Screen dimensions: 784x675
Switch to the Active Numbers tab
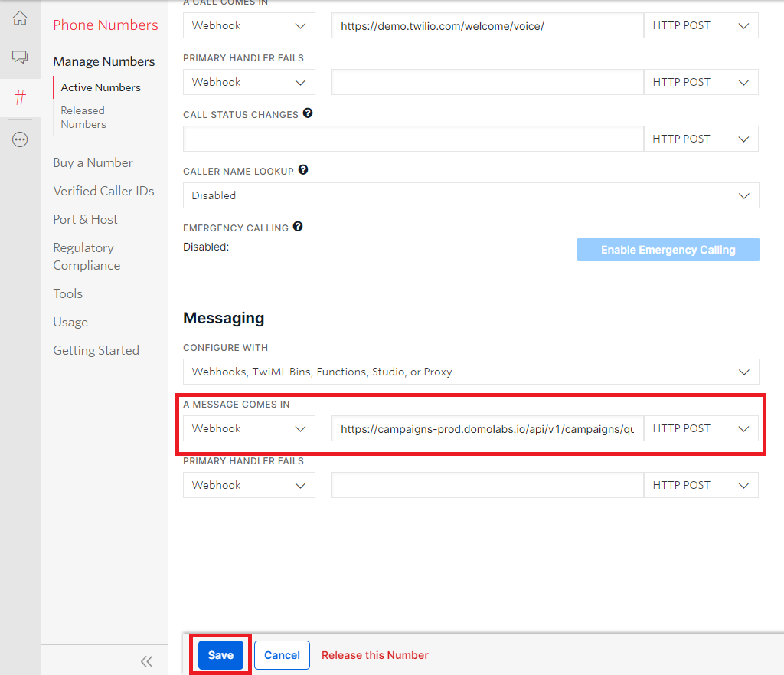(x=102, y=87)
